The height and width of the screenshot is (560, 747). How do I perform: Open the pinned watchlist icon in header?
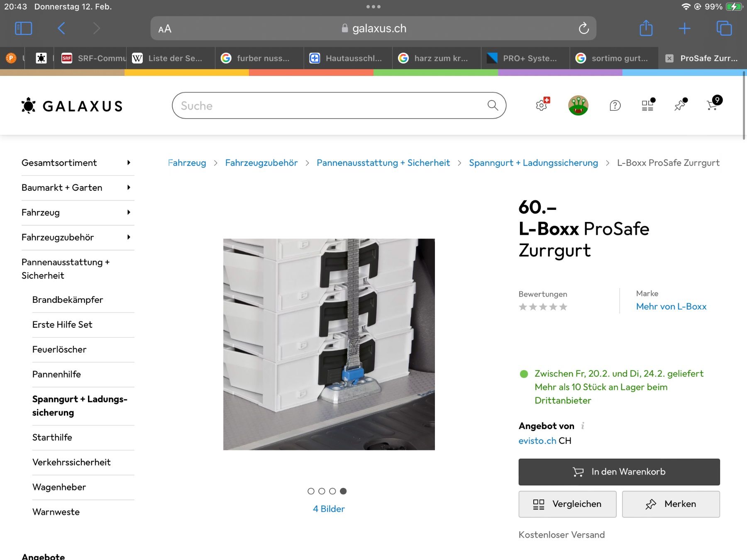pyautogui.click(x=681, y=105)
